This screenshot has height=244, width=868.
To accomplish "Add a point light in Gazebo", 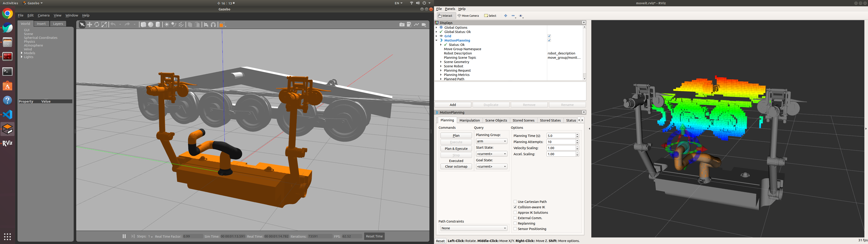I will [x=166, y=25].
